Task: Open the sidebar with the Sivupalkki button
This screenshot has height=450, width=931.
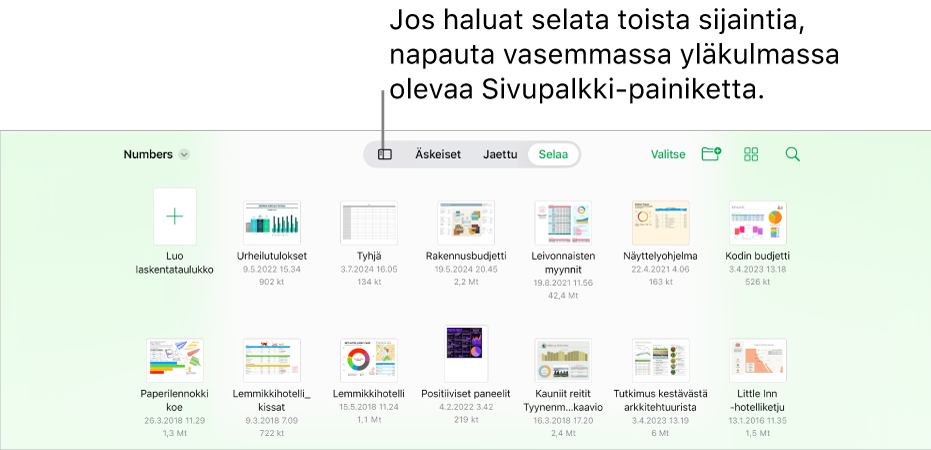Action: [385, 154]
